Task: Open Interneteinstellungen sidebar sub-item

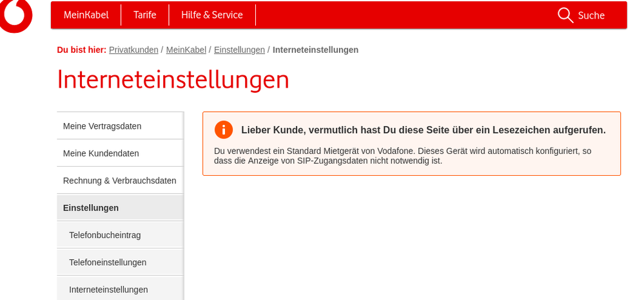Action: 120,289
